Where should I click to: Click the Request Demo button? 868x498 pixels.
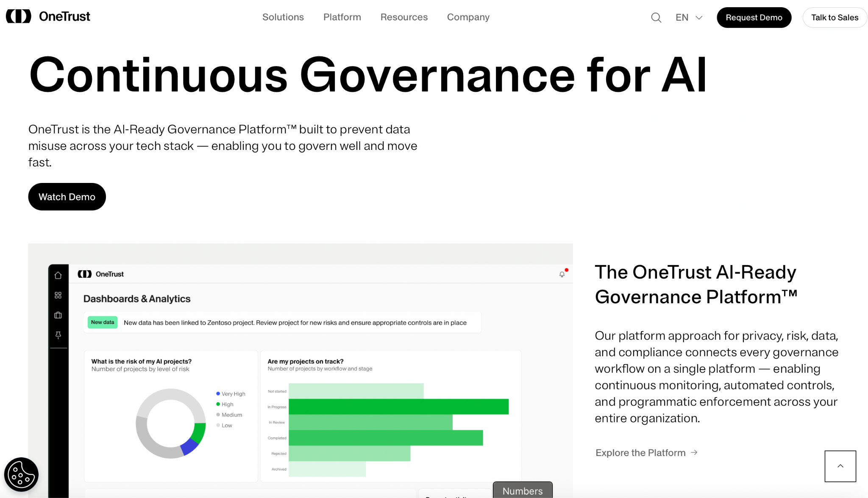click(754, 17)
